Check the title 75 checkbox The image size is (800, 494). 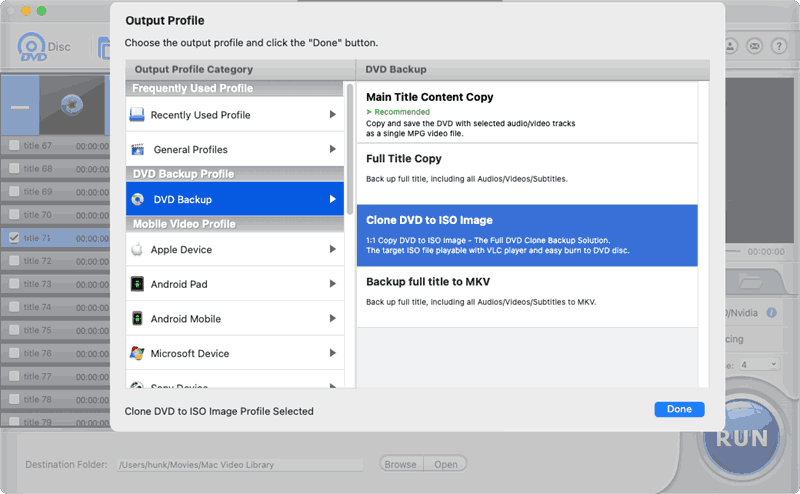click(14, 330)
